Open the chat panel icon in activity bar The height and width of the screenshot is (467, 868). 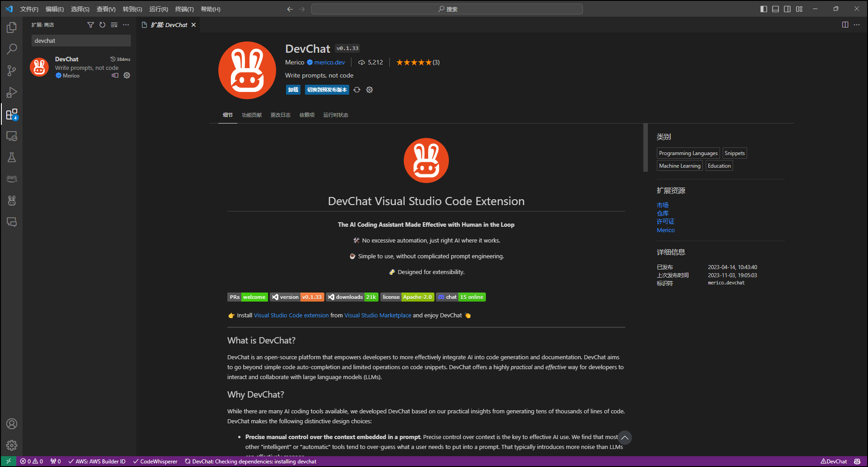12,222
